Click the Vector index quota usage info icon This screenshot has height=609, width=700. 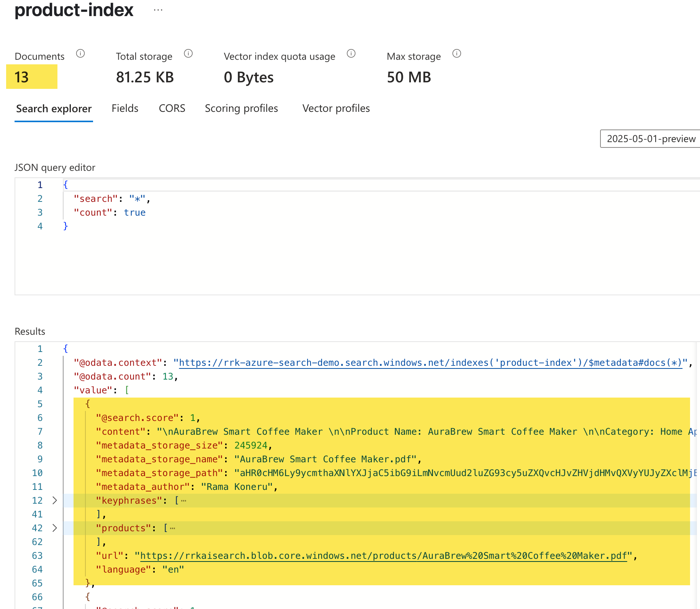(x=351, y=54)
